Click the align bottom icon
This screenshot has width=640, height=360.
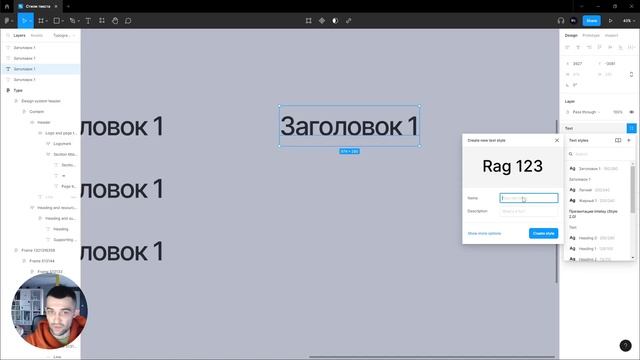(620, 47)
